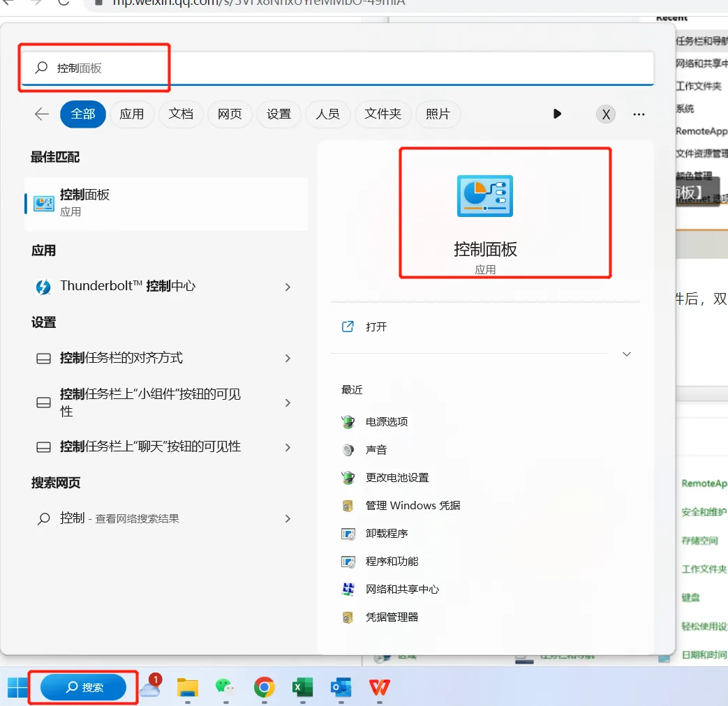728x706 pixels.
Task: Open WPS Office from the taskbar
Action: point(379,687)
